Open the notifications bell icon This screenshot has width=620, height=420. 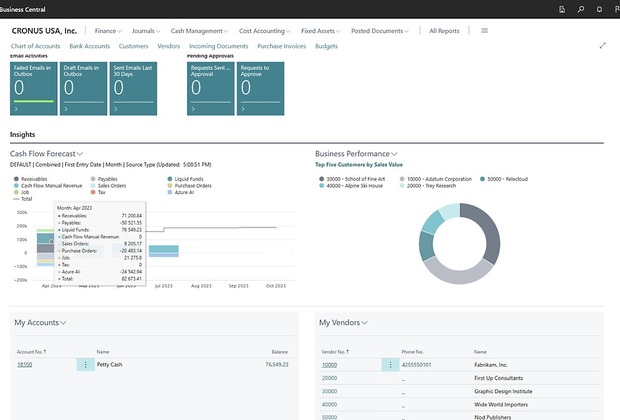[x=599, y=9]
